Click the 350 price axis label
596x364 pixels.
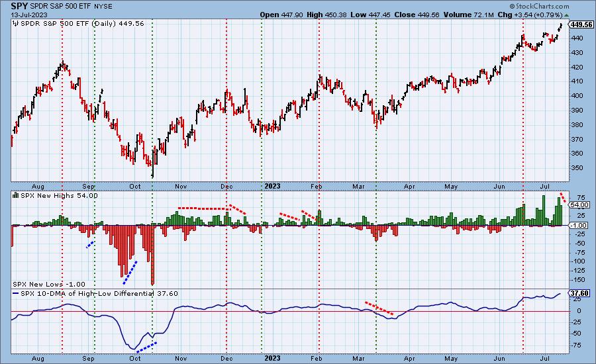[x=577, y=167]
